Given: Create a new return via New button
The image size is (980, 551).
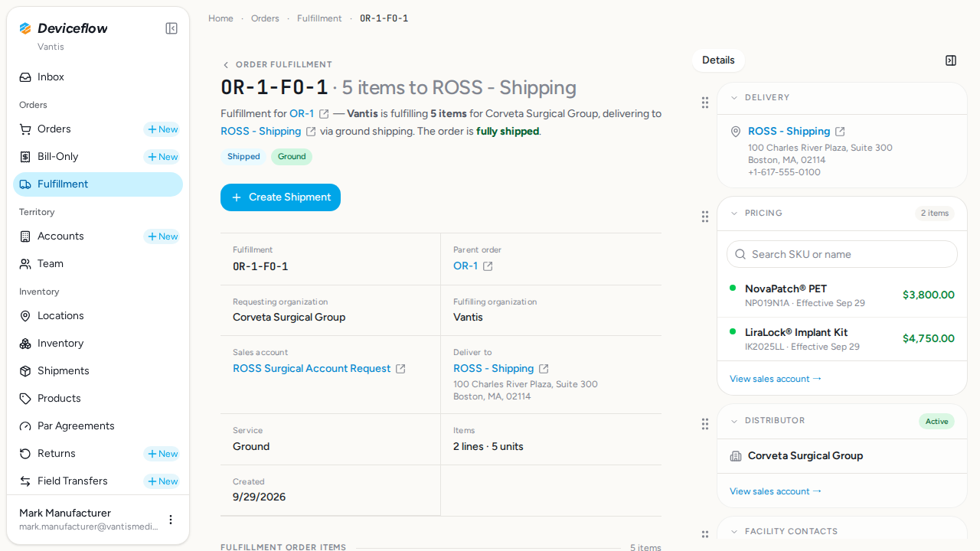Looking at the screenshot, I should [162, 454].
